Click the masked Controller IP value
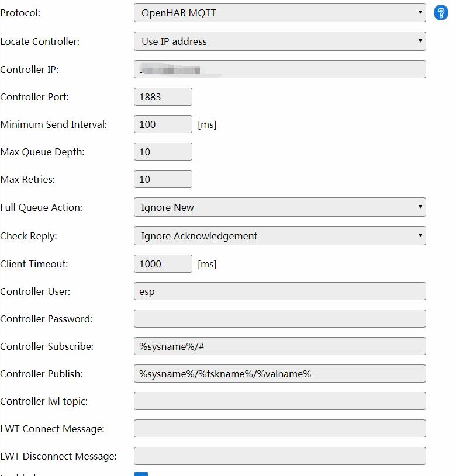The image size is (456, 476). (279, 69)
